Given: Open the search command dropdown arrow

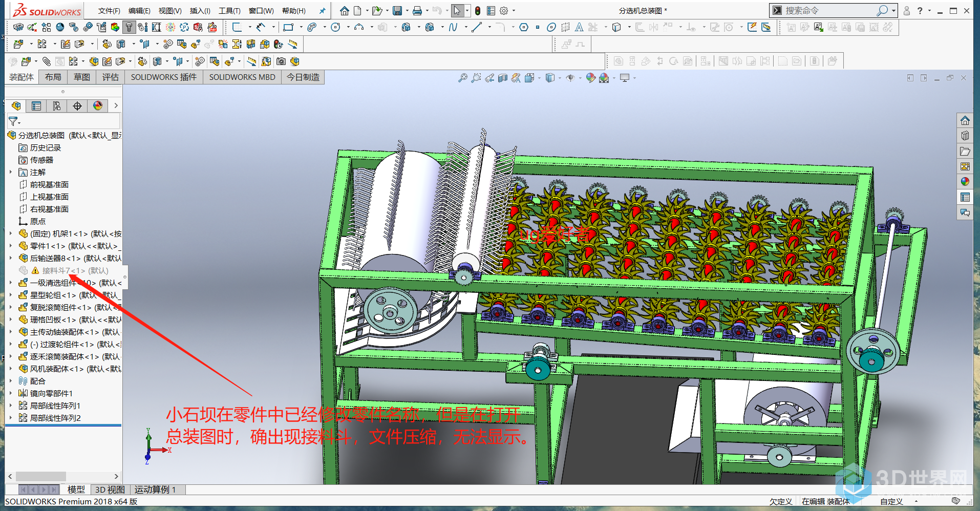Looking at the screenshot, I should [x=893, y=10].
